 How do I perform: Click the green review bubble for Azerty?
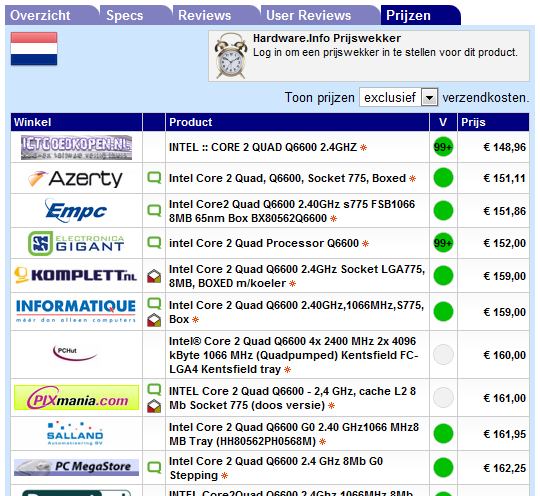point(154,178)
